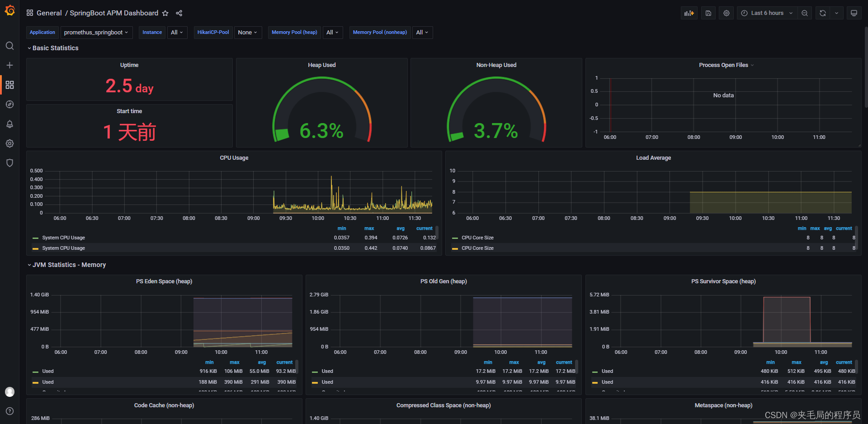Open the Explore compass icon
Image resolution: width=868 pixels, height=424 pixels.
[x=9, y=104]
